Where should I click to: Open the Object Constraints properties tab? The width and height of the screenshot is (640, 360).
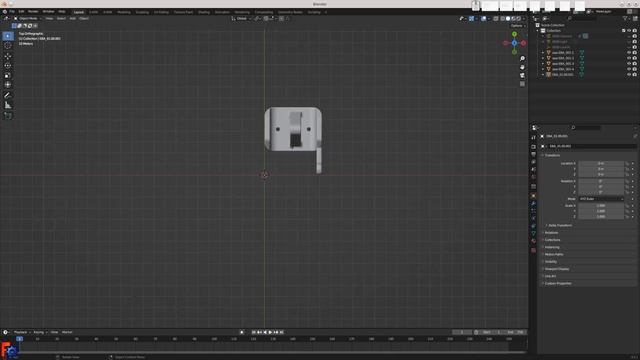pyautogui.click(x=533, y=226)
